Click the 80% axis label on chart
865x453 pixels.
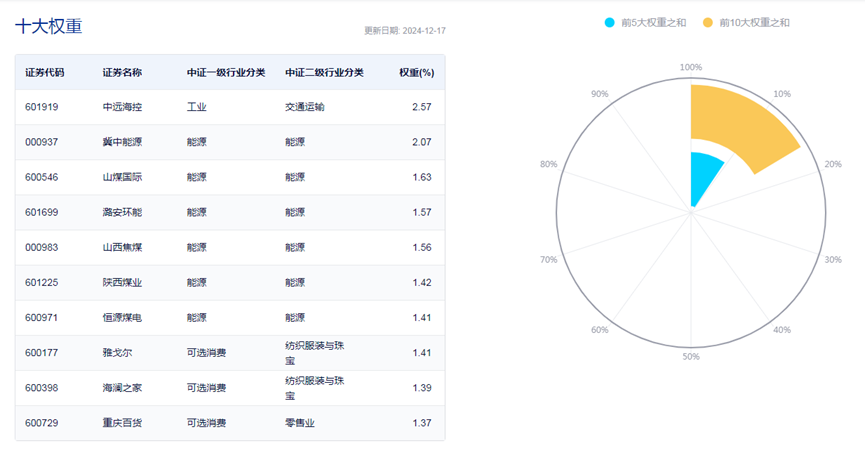[548, 164]
